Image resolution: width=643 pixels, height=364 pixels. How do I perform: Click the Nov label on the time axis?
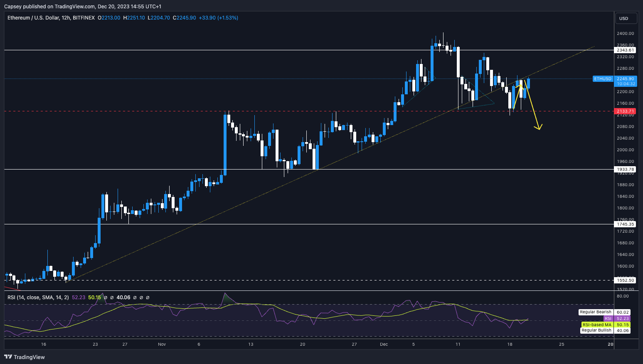[162, 344]
